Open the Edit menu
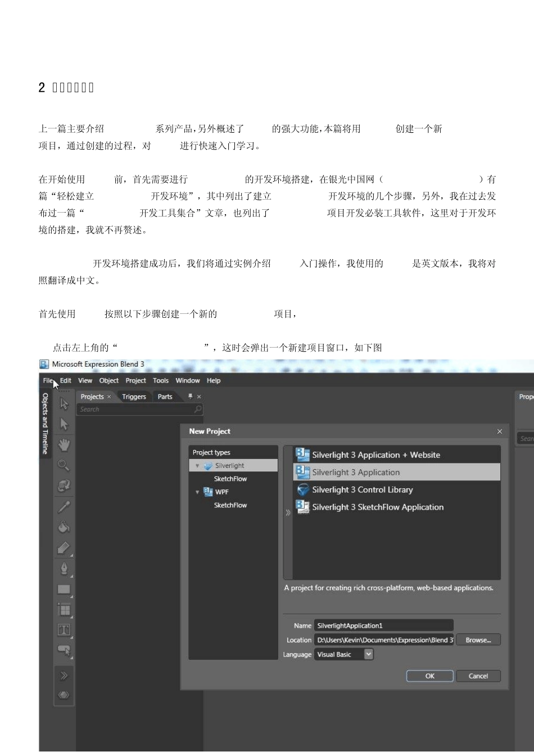 (x=66, y=381)
